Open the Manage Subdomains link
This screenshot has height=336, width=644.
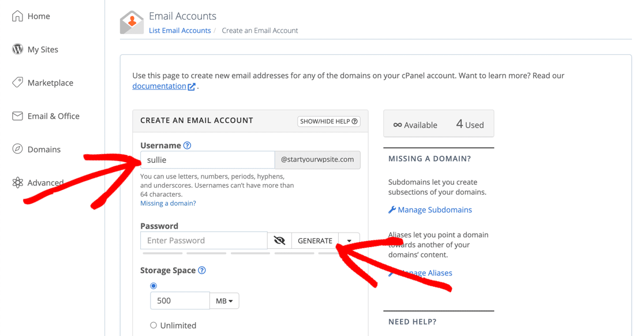point(435,210)
